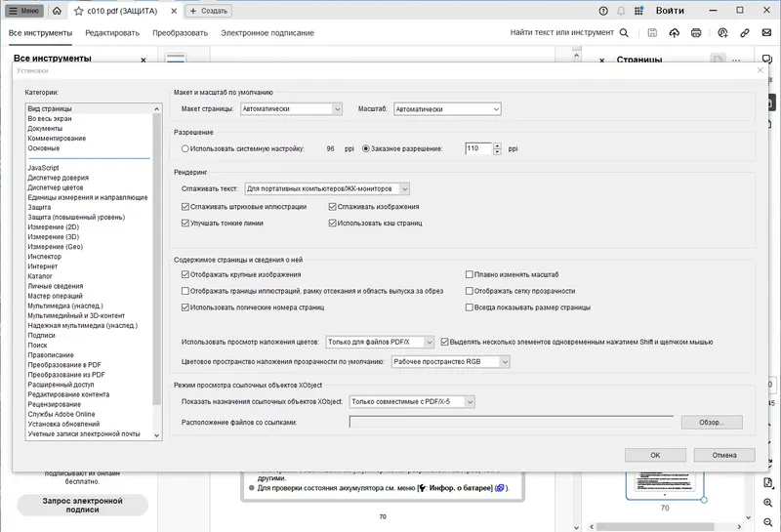Toggle Сглаживать штриховые иллюстрации checkbox
This screenshot has width=781, height=532.
185,207
